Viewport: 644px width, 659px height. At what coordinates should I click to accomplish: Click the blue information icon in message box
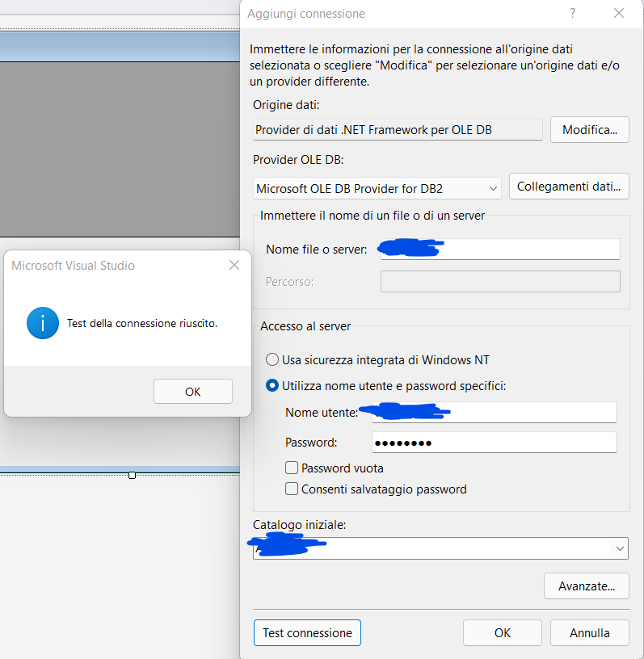(42, 323)
